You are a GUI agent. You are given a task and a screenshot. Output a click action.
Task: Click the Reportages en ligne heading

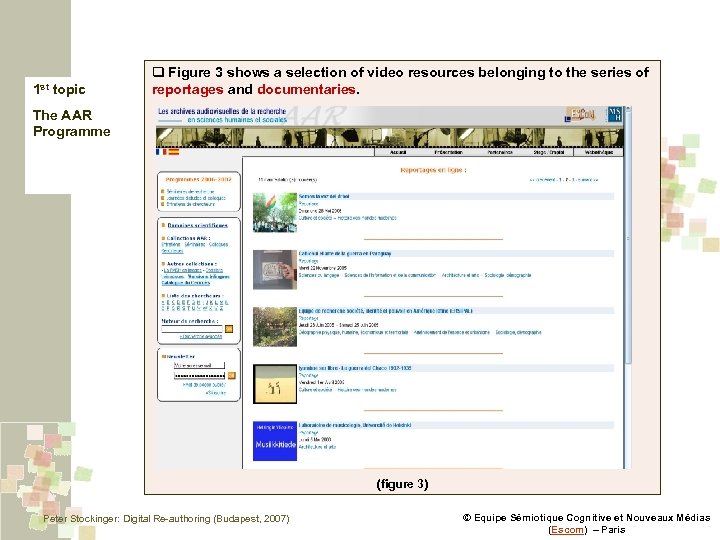coord(433,170)
